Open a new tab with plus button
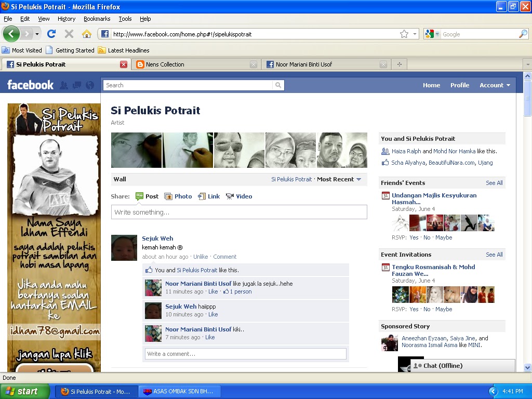This screenshot has height=399, width=532. click(400, 64)
